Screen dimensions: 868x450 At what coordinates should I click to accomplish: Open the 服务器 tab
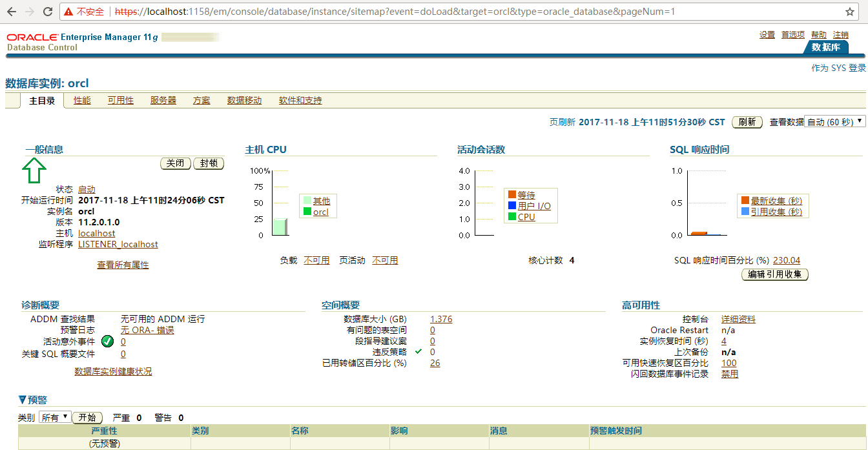pyautogui.click(x=163, y=100)
